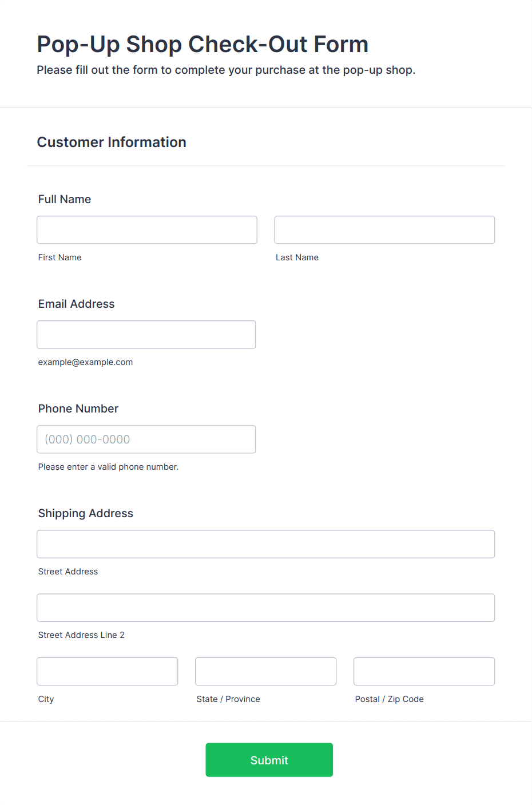The image size is (532, 805).
Task: Click the Last Name sublabel
Action: (297, 257)
